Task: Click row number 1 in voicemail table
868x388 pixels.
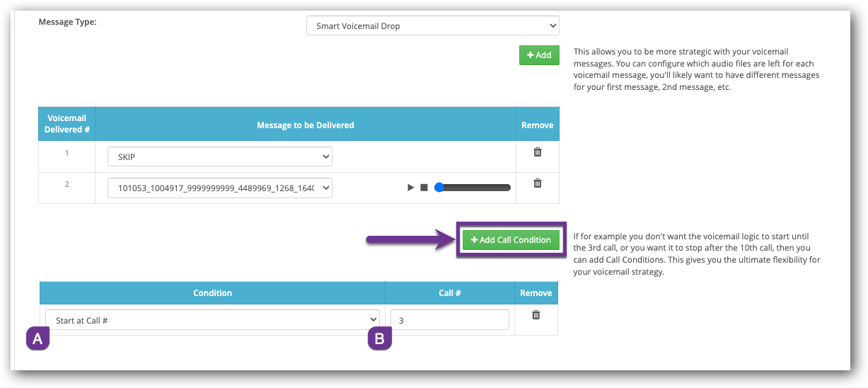Action: click(x=67, y=153)
